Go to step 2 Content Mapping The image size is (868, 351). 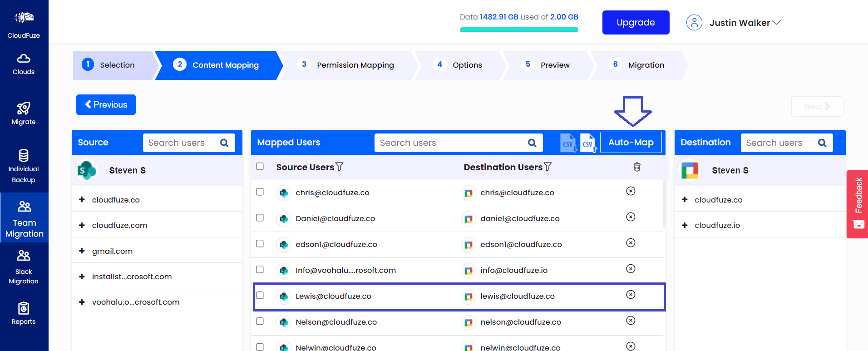tap(218, 65)
